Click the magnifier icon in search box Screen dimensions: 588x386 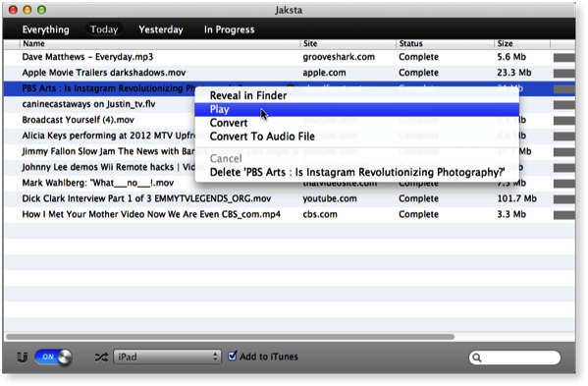pos(477,358)
